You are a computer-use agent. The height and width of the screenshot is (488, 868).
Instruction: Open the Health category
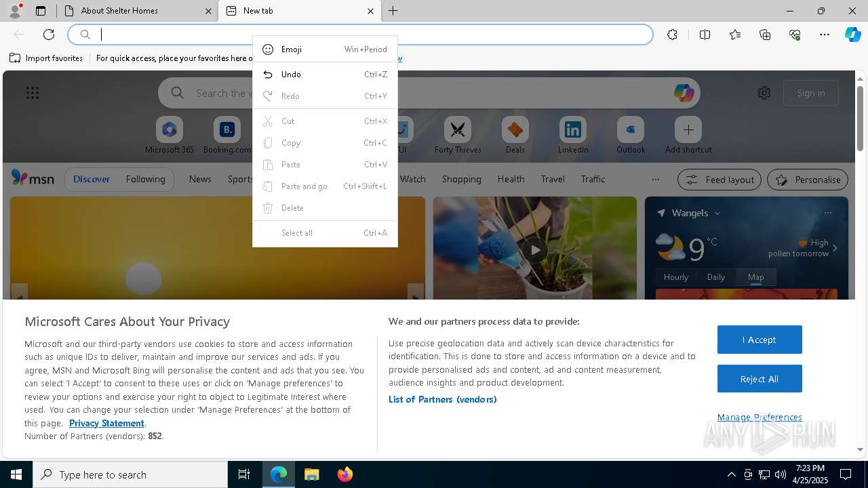coord(511,179)
